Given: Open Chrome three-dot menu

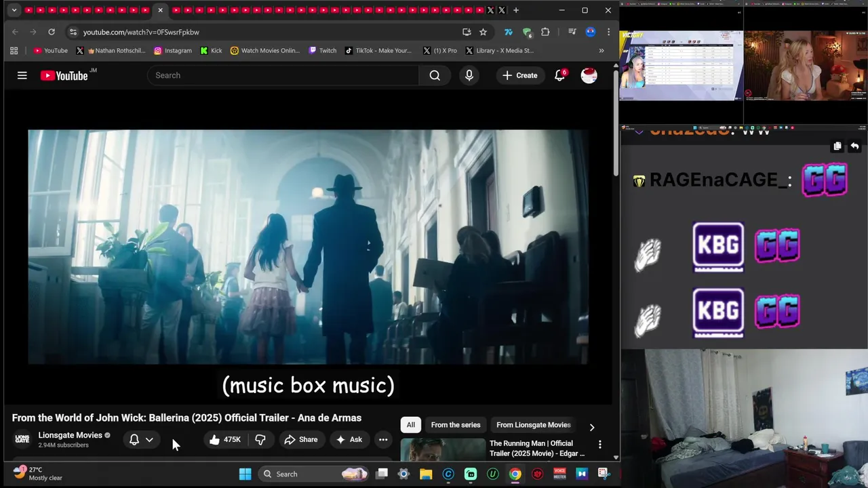Looking at the screenshot, I should tap(608, 32).
